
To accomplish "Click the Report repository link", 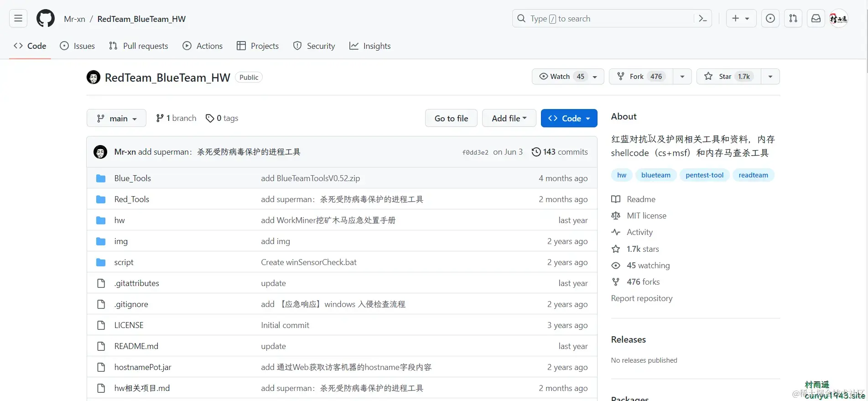I will click(x=642, y=298).
